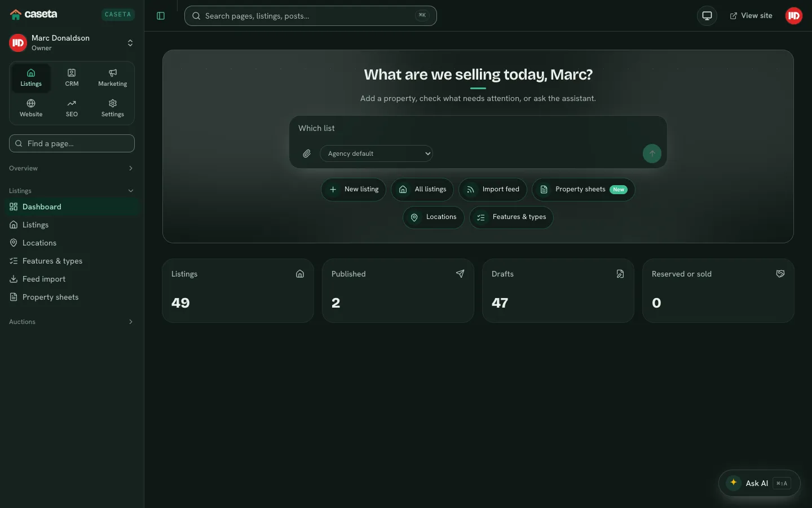This screenshot has width=812, height=508.
Task: Open the Marketing module tile
Action: click(113, 78)
